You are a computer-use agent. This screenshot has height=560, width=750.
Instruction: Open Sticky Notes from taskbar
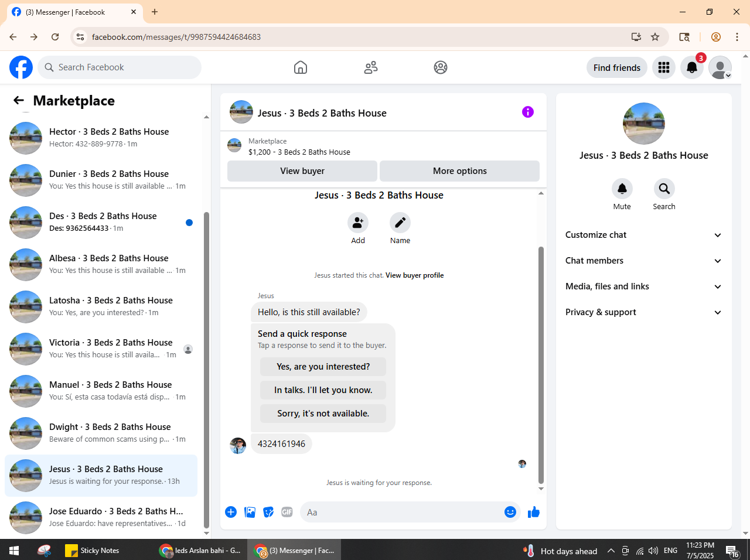(93, 551)
